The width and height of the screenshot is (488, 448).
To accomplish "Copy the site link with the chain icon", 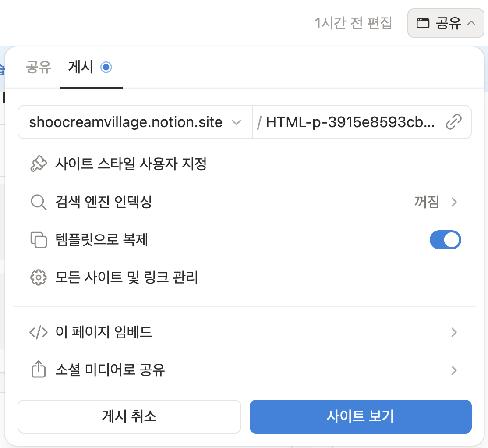I will (x=453, y=122).
